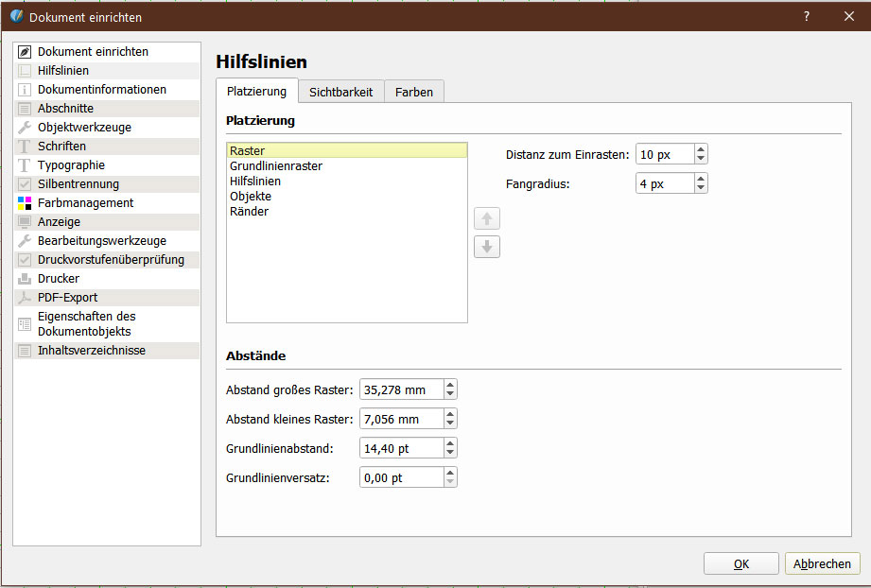Click the Farbmanagement color icon in sidebar
This screenshot has width=871, height=588.
point(25,203)
